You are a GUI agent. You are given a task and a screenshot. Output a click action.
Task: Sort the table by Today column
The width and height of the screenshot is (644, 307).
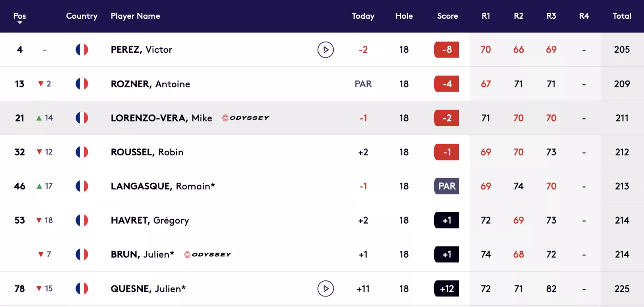[363, 16]
